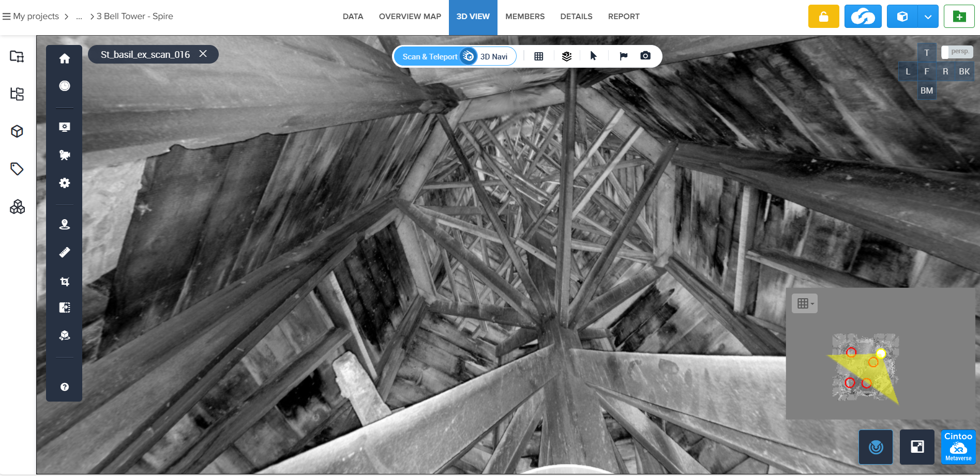This screenshot has height=476, width=980.
Task: Click the stacked cubes sidebar icon
Action: pos(17,207)
